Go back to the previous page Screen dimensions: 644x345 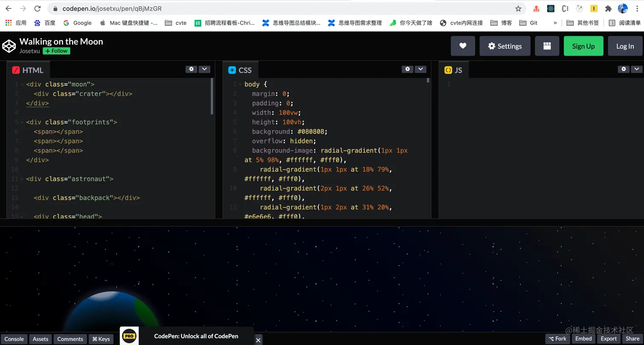pyautogui.click(x=9, y=9)
